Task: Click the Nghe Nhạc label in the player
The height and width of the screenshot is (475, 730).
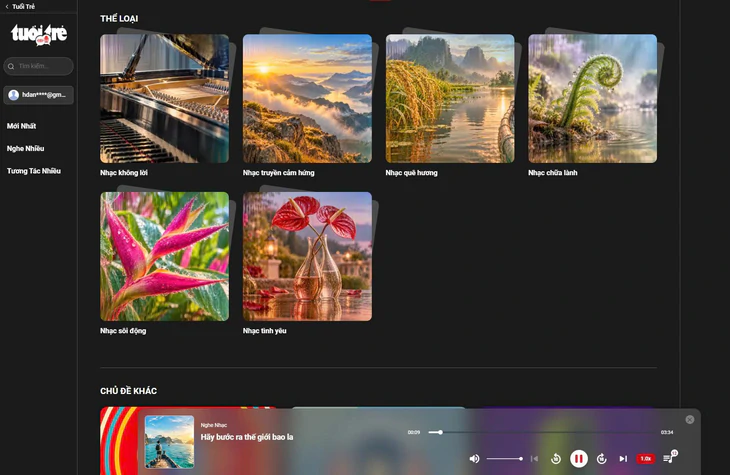Action: [214, 425]
